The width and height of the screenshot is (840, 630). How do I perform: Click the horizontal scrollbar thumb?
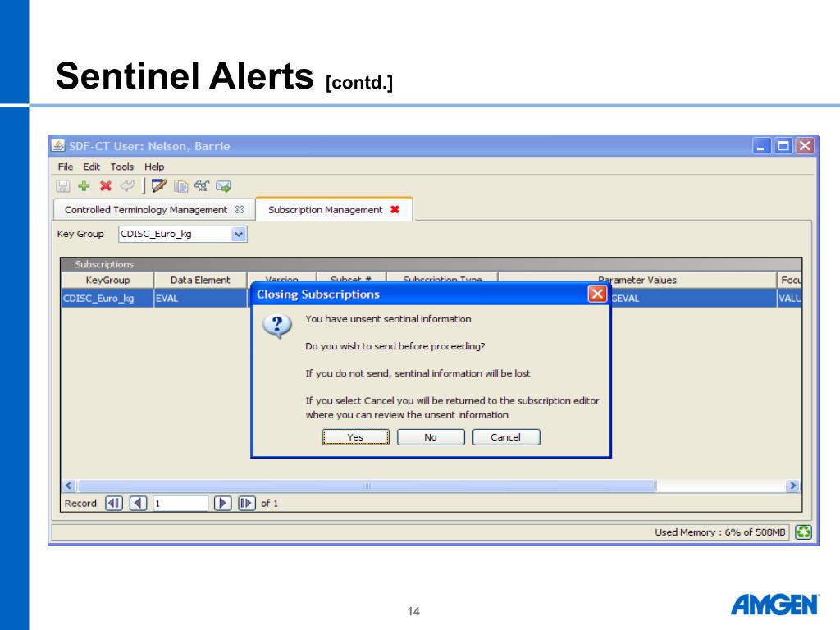[x=367, y=486]
